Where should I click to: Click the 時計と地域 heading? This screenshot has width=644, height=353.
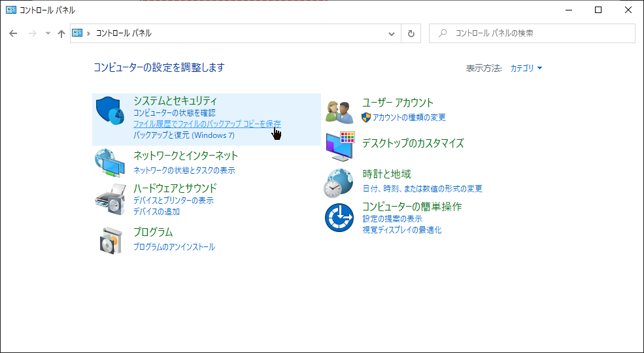tap(387, 174)
